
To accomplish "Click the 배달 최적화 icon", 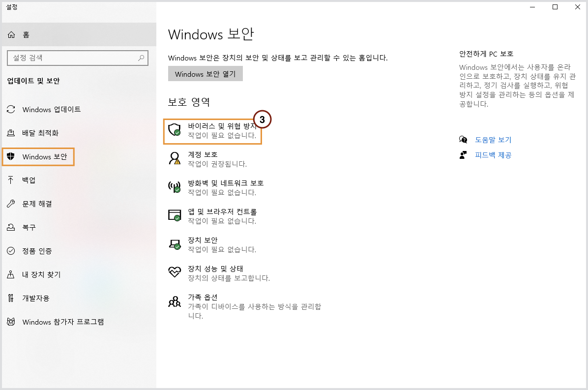I will 11,133.
